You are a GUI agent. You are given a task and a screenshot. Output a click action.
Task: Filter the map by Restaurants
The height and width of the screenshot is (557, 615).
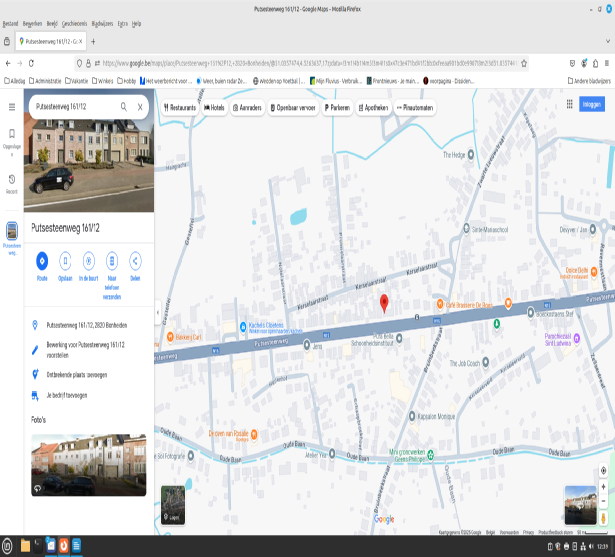(180, 107)
